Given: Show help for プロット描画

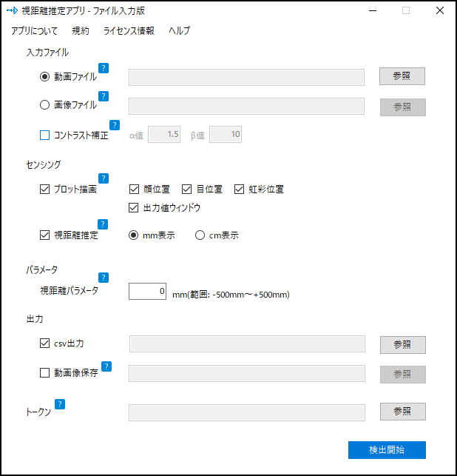Looking at the screenshot, I should (x=104, y=178).
